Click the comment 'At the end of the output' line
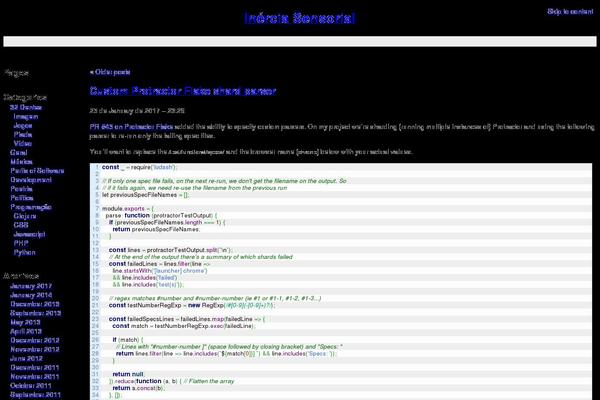Image resolution: width=600 pixels, height=400 pixels. point(201,257)
